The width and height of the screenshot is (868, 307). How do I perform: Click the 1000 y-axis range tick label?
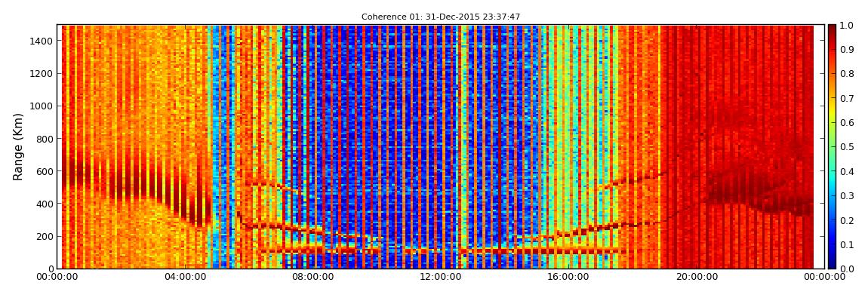click(42, 106)
